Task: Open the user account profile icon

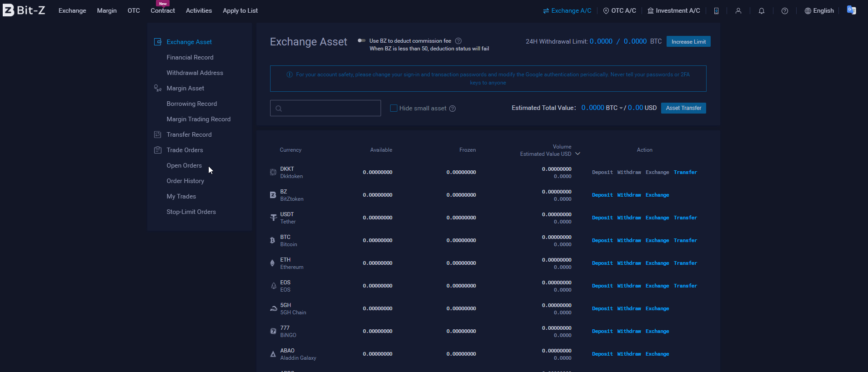Action: [738, 11]
